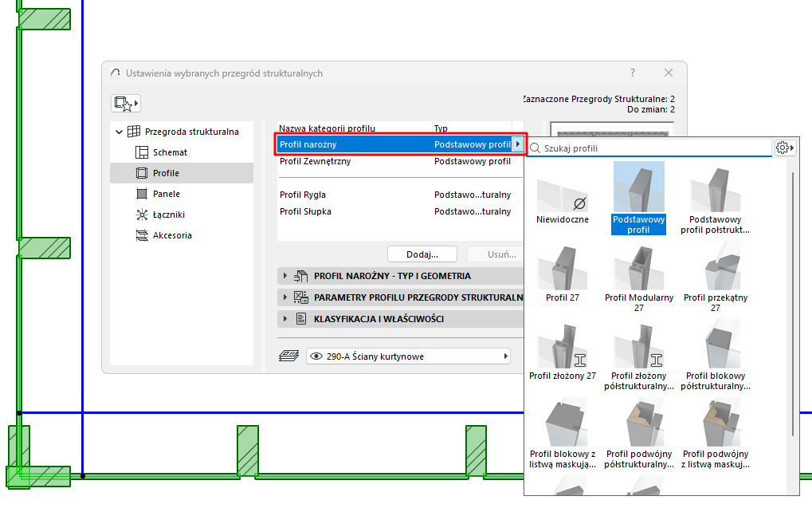The width and height of the screenshot is (812, 508).
Task: Select the Schemat tree item
Action: pyautogui.click(x=170, y=152)
